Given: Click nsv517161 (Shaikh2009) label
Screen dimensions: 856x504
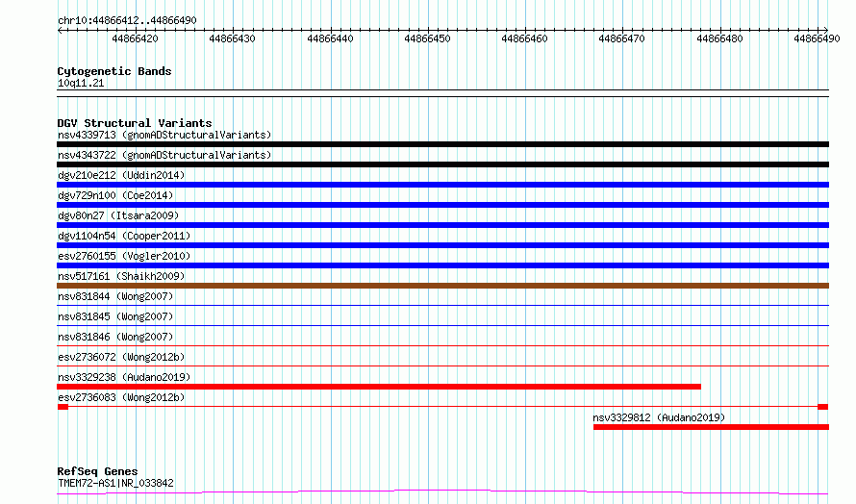Looking at the screenshot, I should click(x=121, y=276).
